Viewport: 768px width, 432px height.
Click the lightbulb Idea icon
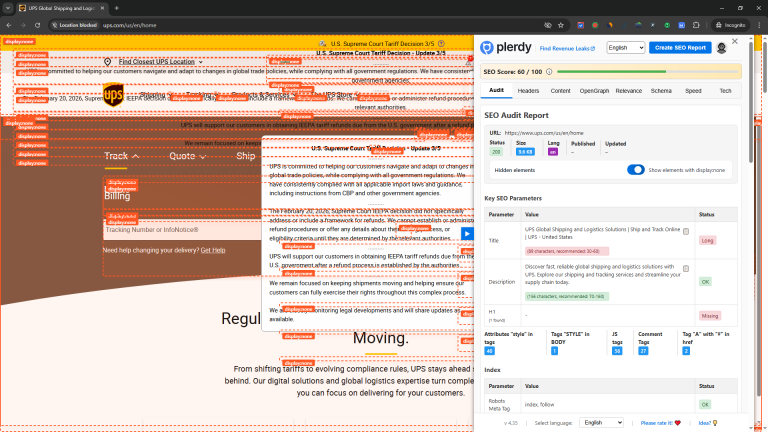click(715, 423)
